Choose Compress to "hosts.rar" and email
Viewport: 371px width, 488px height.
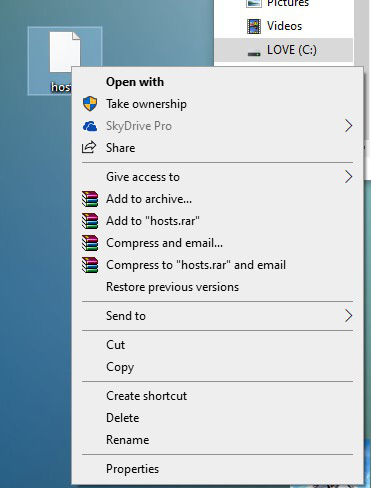click(x=217, y=265)
